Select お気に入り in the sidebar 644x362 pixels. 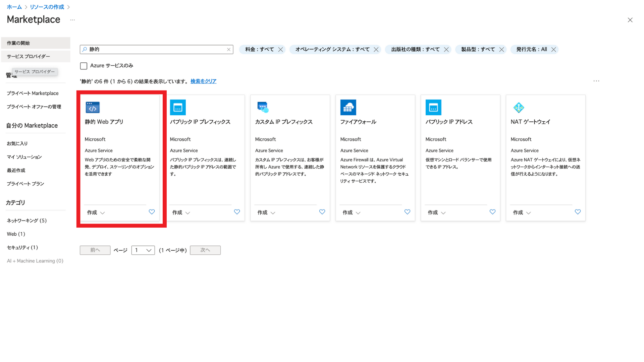(x=17, y=143)
